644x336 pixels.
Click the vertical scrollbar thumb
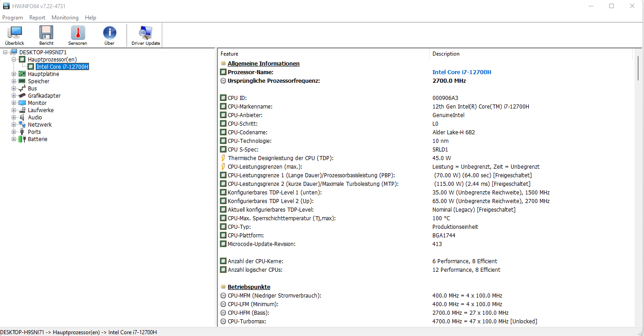coord(638,69)
